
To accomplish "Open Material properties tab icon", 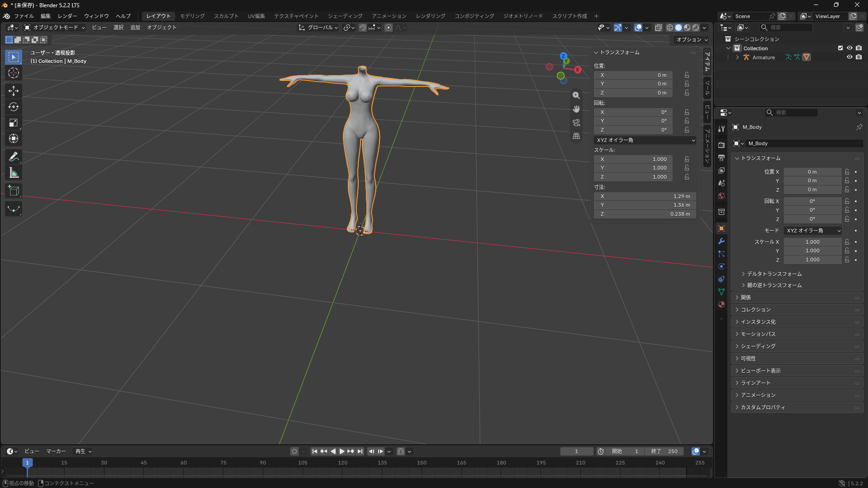I will pos(721,304).
